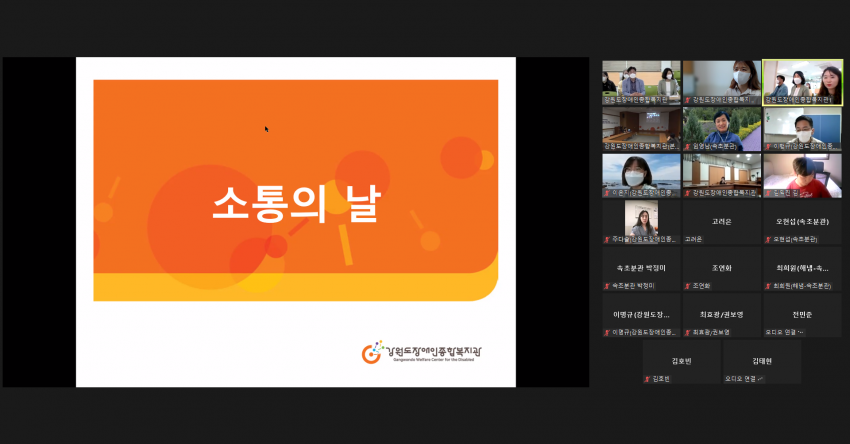Click the 강원도장애인종합복지관 logo text on slide
This screenshot has width=850, height=444.
pyautogui.click(x=434, y=351)
